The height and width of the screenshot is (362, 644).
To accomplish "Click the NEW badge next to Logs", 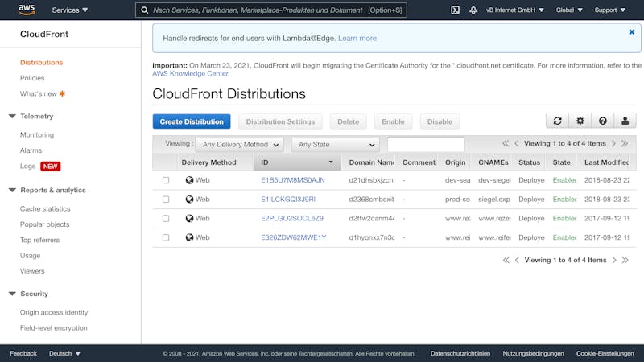I will point(51,167).
